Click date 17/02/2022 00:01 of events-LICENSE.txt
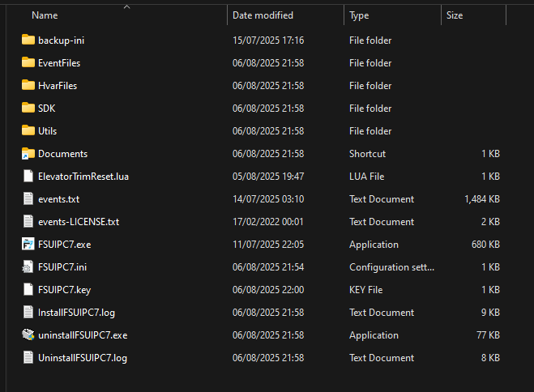534x392 pixels. [267, 222]
